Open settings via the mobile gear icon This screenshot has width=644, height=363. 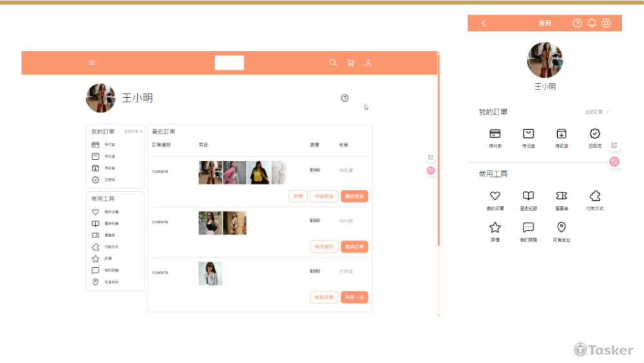[x=606, y=23]
